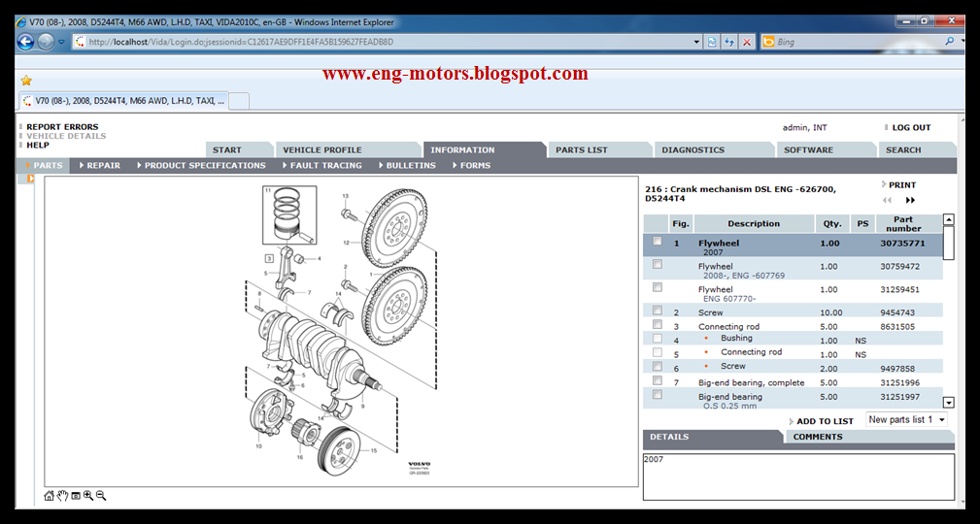This screenshot has width=980, height=524.
Task: Check the box for Screw 9497858
Action: (657, 366)
